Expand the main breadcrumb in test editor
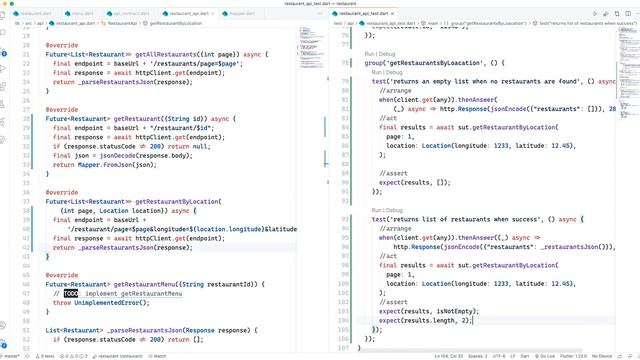The height and width of the screenshot is (360, 640). (x=429, y=23)
